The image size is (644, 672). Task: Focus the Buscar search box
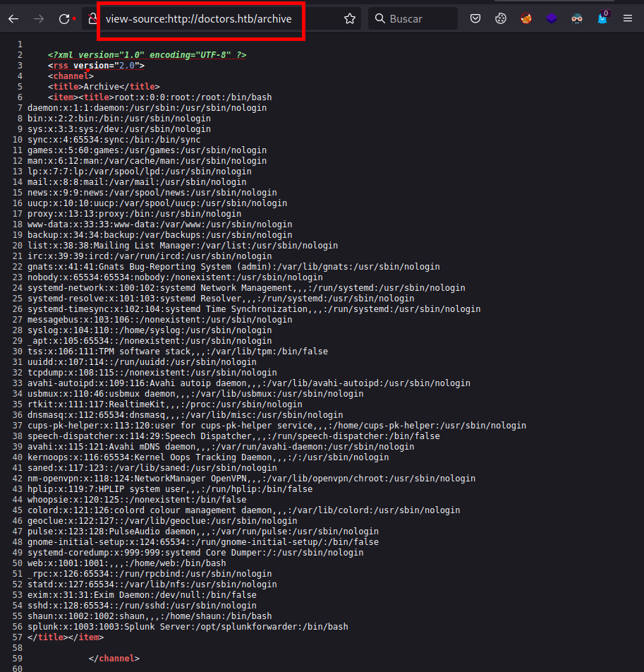click(420, 19)
